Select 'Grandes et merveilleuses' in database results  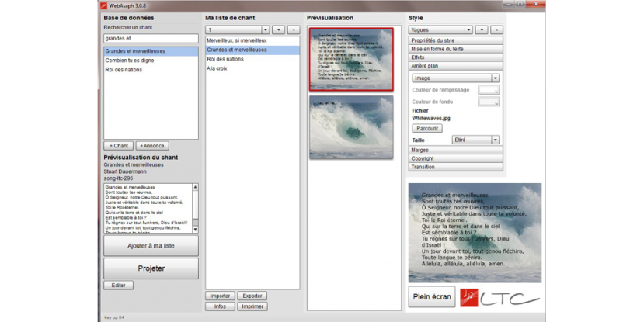(151, 51)
